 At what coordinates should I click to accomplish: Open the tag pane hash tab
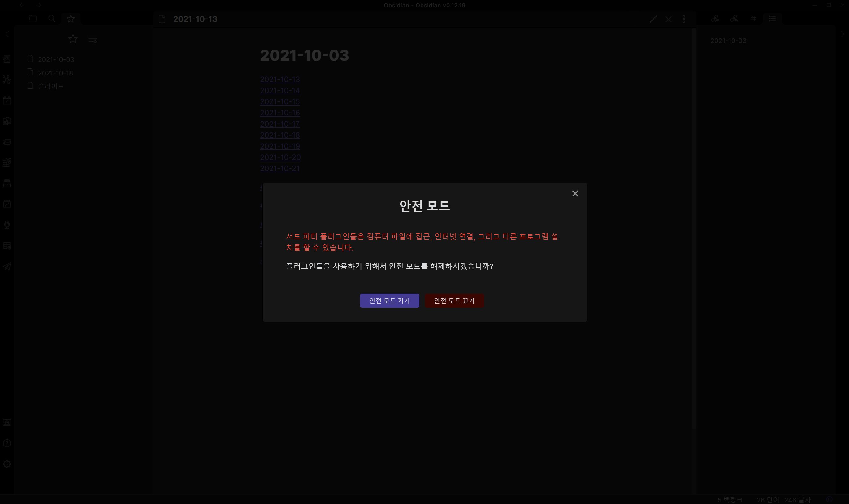753,19
